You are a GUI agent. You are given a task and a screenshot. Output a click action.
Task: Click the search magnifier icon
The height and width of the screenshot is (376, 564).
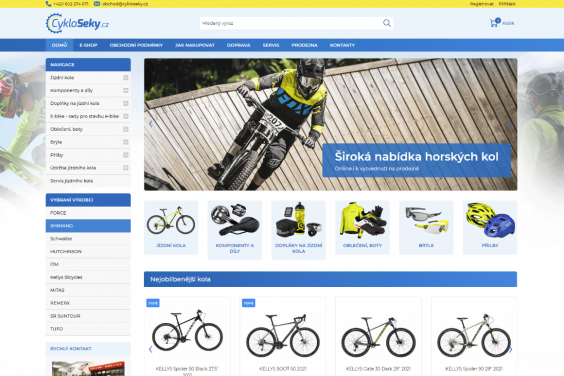pyautogui.click(x=387, y=23)
